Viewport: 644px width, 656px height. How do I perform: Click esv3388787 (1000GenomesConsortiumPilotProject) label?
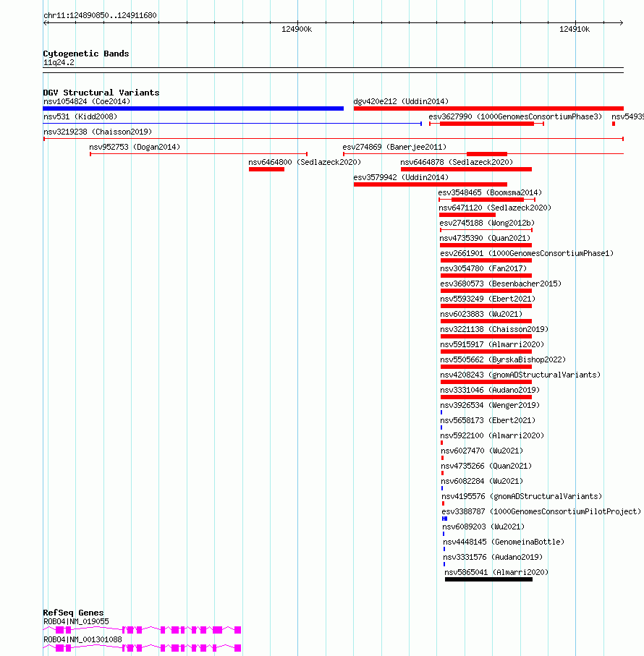(541, 511)
